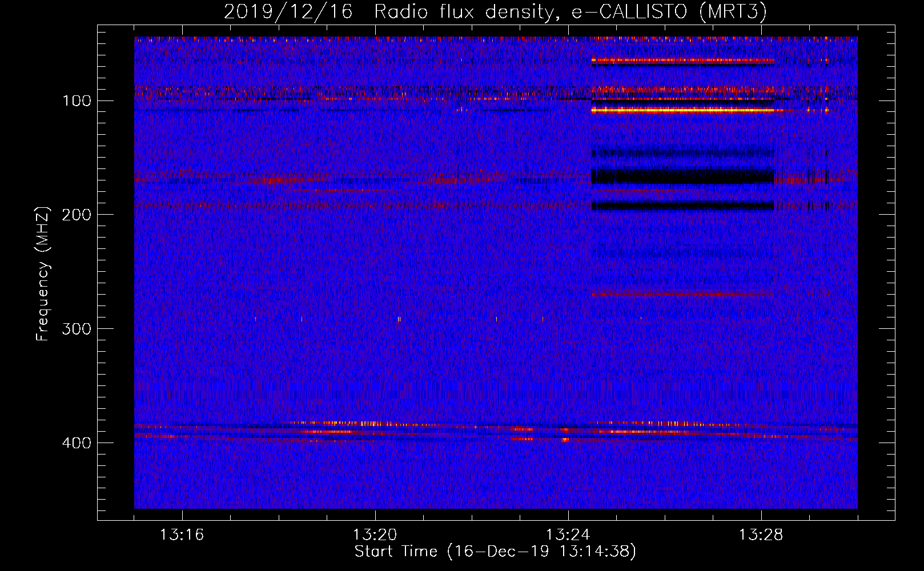The height and width of the screenshot is (571, 924).
Task: Select the 300 frequency tick label
Action: [77, 329]
